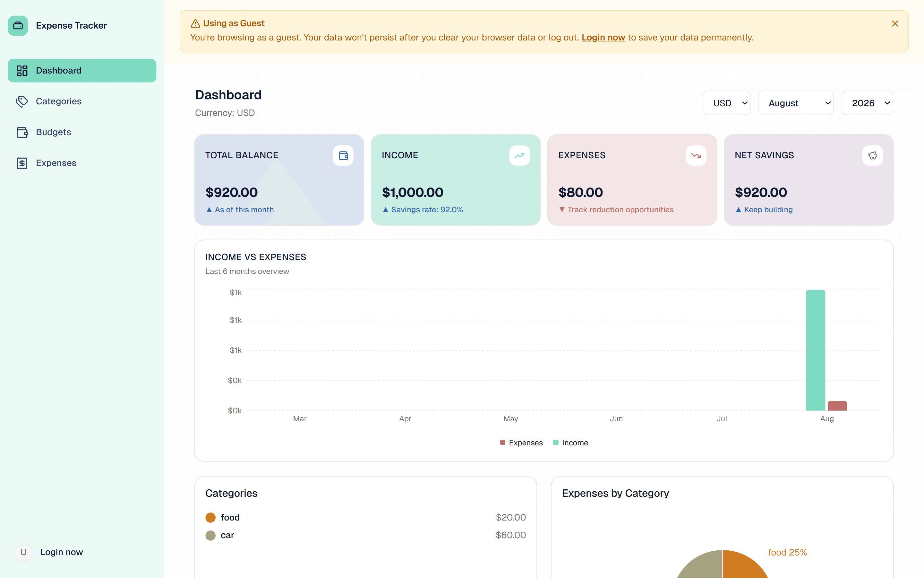
Task: Click the food 25% pie label
Action: pos(787,552)
